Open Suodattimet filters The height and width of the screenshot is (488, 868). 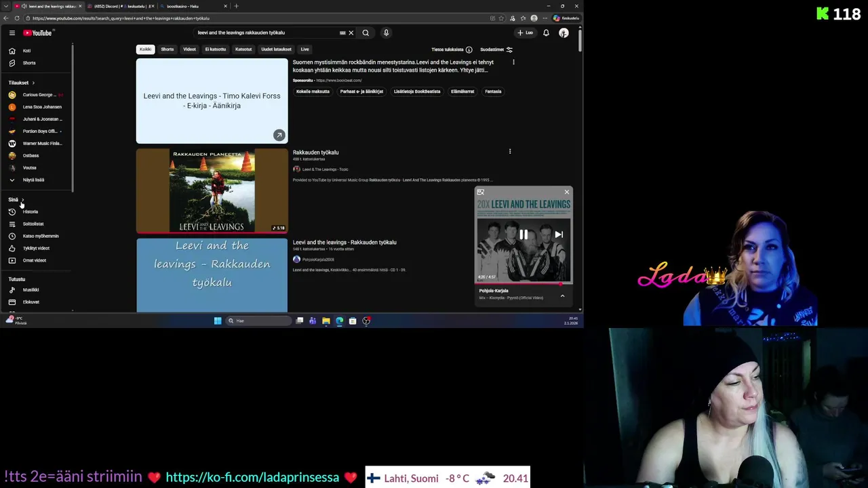point(496,49)
